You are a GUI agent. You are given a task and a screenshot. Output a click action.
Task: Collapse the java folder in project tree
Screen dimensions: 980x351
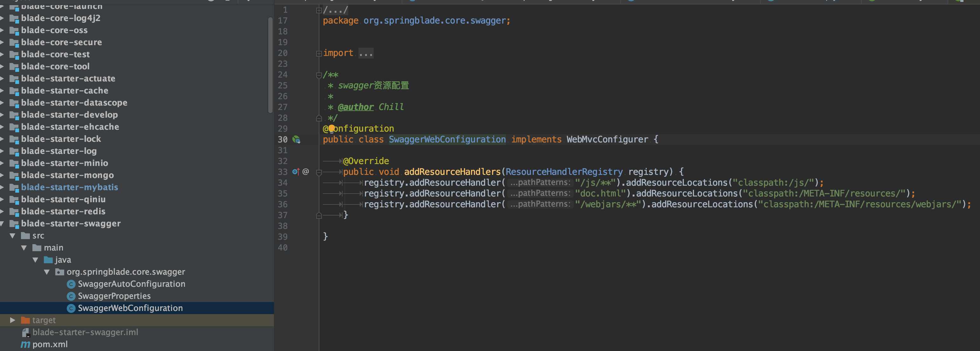pyautogui.click(x=35, y=260)
